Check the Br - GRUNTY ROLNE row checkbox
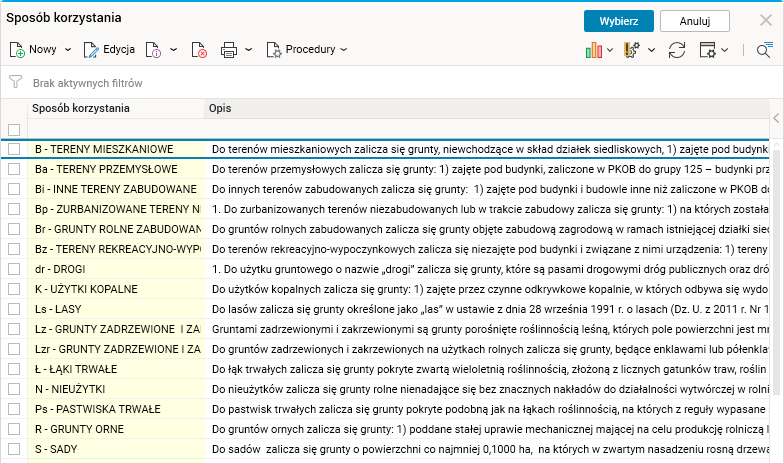Screen dimensions: 784x463 point(14,229)
